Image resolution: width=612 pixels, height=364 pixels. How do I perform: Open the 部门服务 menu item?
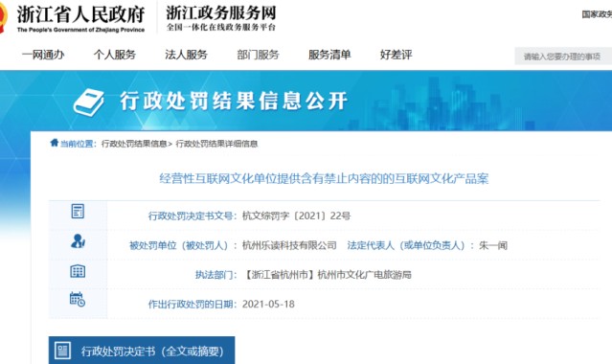258,55
